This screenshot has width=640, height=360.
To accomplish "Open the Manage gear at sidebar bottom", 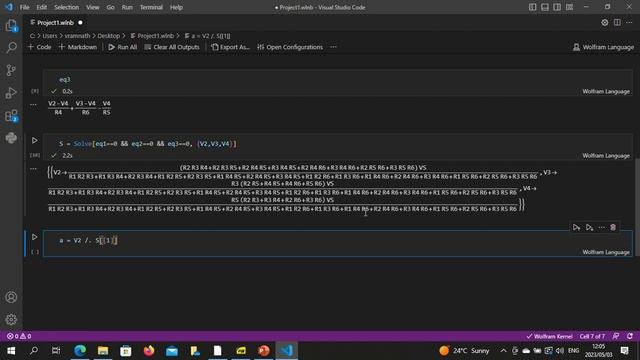I will click(x=11, y=319).
